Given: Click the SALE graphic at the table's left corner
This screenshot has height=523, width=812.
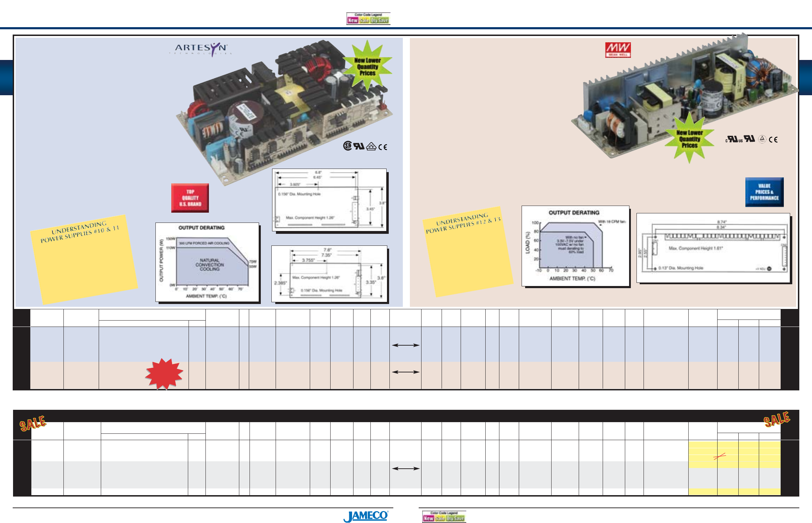Looking at the screenshot, I should pos(33,423).
